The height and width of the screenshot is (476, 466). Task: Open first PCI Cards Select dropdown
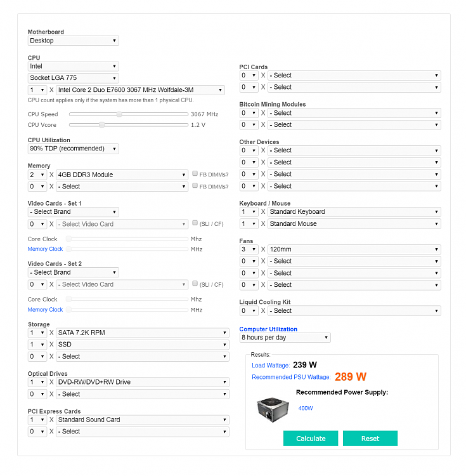coord(354,76)
